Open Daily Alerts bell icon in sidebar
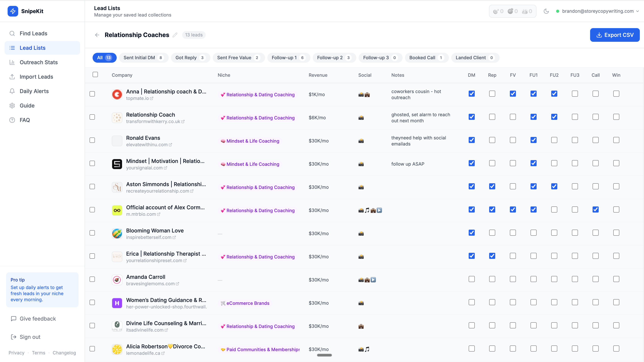The image size is (644, 362). (12, 91)
